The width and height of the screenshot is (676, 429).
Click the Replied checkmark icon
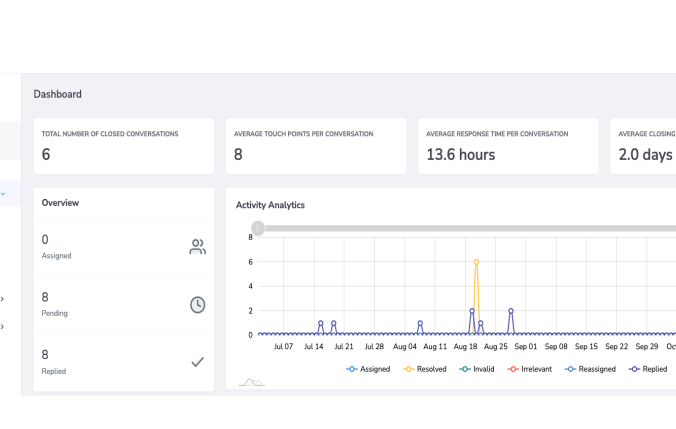pyautogui.click(x=197, y=362)
